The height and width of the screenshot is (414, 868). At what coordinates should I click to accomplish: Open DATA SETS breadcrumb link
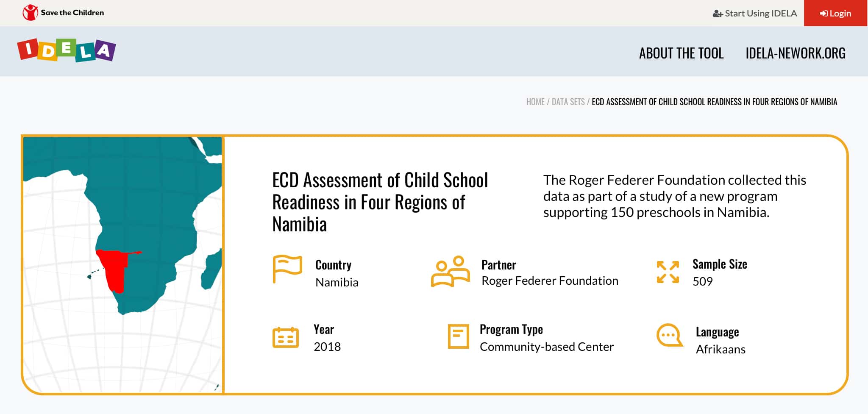[568, 102]
